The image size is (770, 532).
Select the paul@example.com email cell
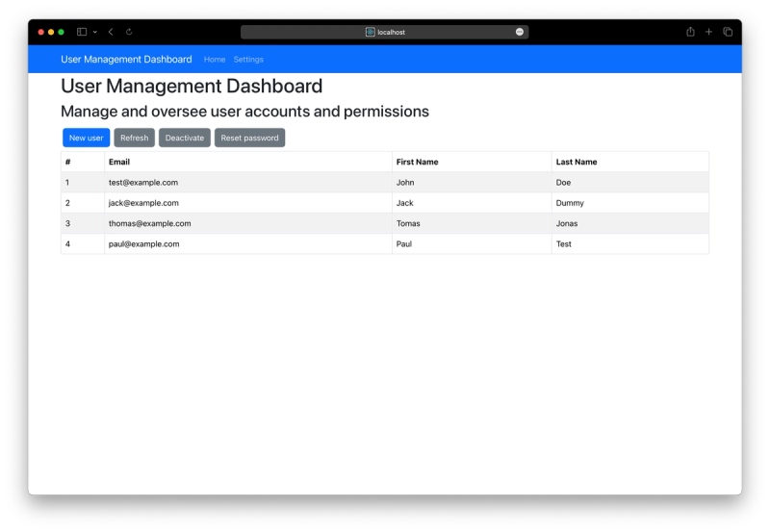point(248,244)
